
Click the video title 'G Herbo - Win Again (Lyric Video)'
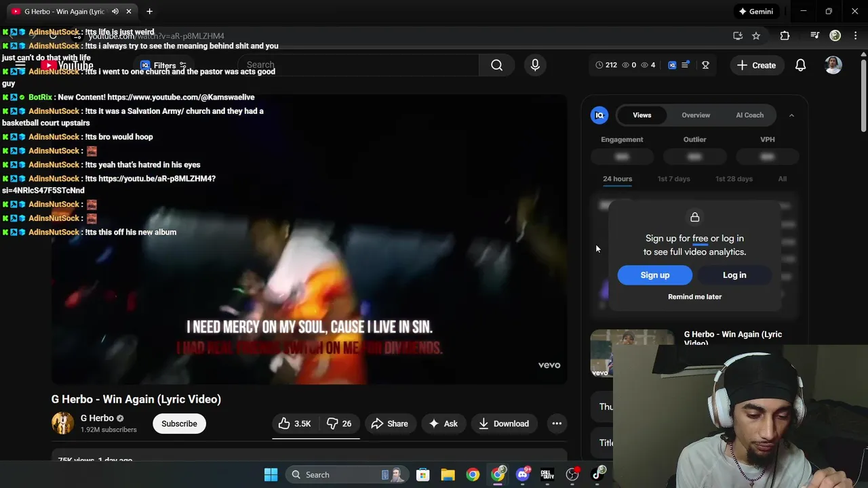click(136, 399)
